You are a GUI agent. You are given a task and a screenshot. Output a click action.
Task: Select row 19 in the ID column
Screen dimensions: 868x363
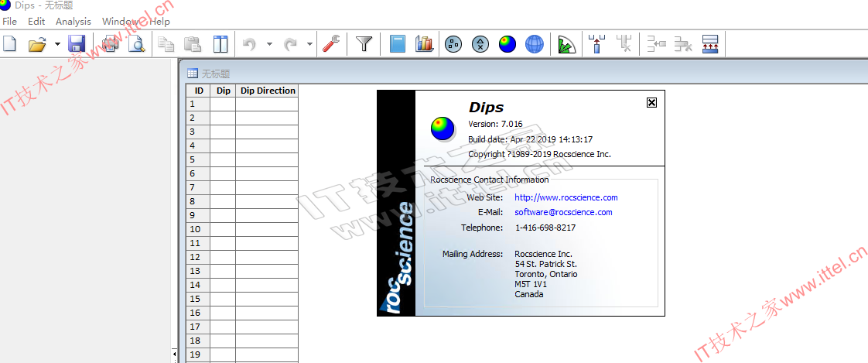[198, 354]
